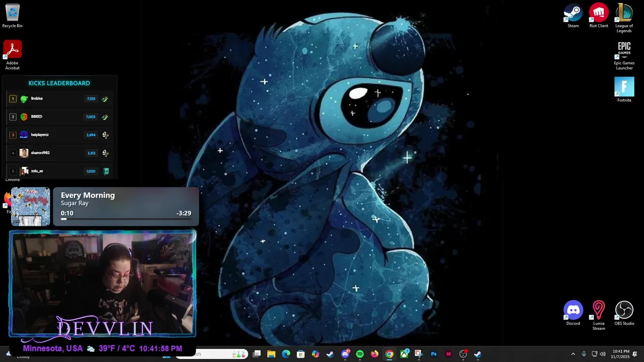Open the Epic Games Launcher desktop shortcut

624,55
